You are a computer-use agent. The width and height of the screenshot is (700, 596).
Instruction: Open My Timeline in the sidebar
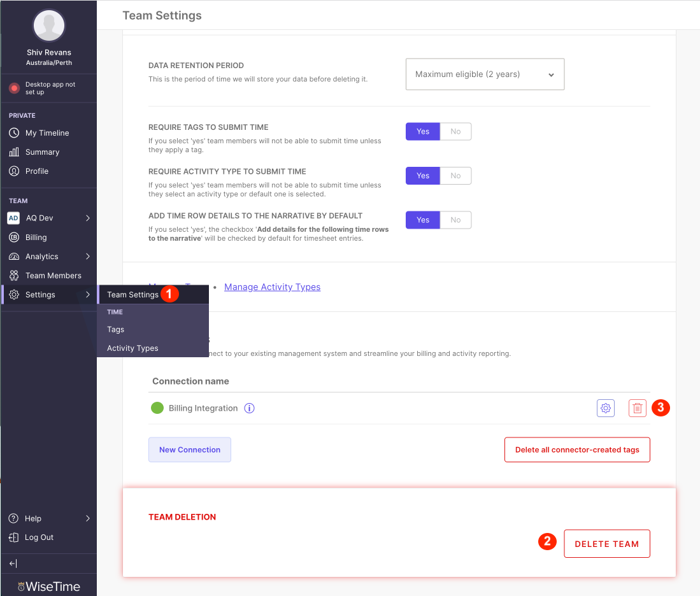[46, 132]
